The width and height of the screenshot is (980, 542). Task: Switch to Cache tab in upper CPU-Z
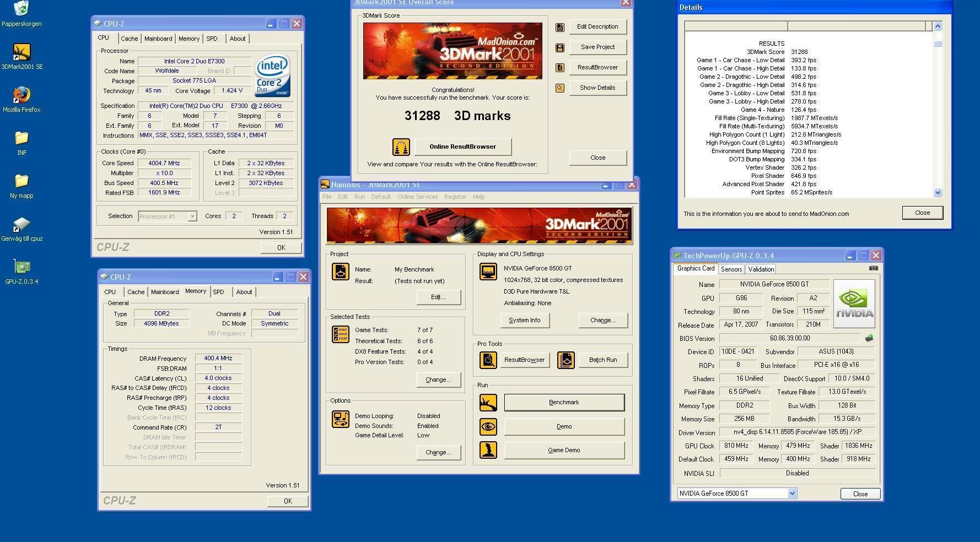[130, 39]
